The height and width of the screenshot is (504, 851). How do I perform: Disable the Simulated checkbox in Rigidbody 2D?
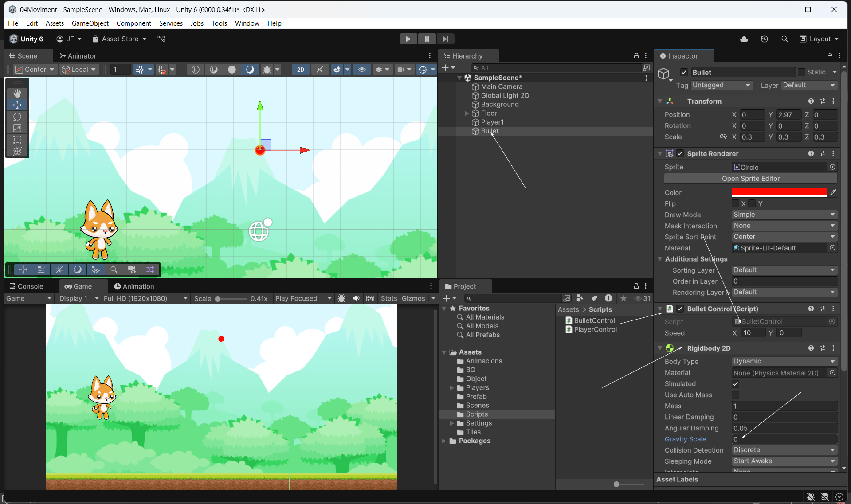point(736,384)
